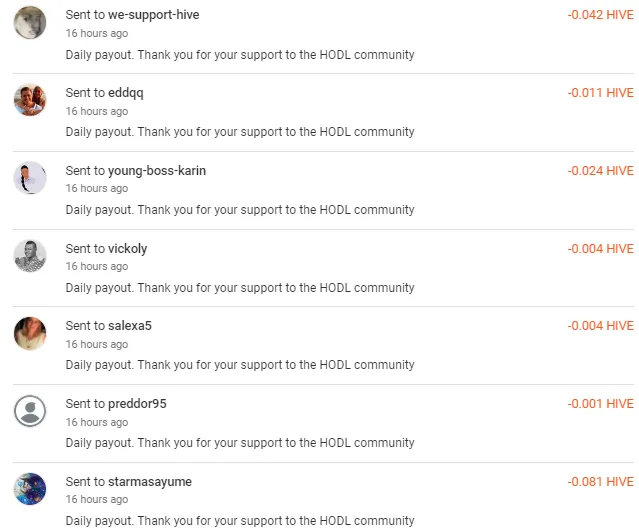This screenshot has width=639, height=531.
Task: Select vickoly's profile avatar
Action: coord(30,256)
